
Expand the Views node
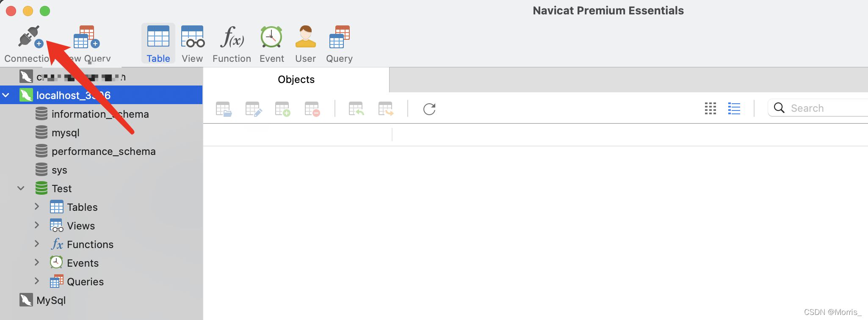click(37, 225)
